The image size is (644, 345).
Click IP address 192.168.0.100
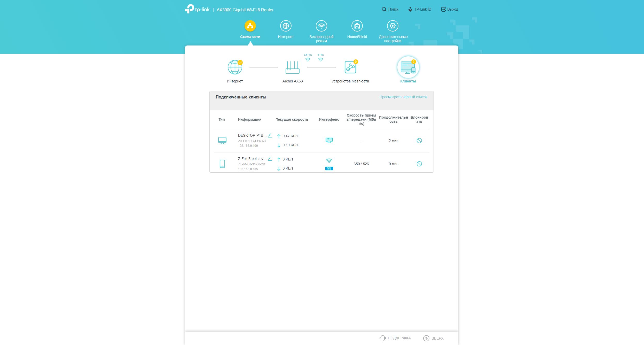click(248, 146)
